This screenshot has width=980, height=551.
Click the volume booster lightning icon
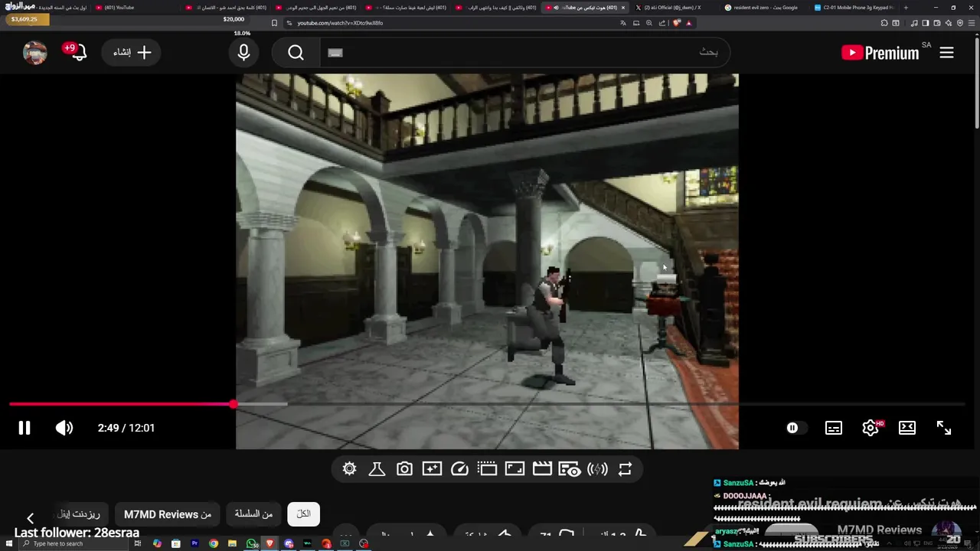(597, 469)
